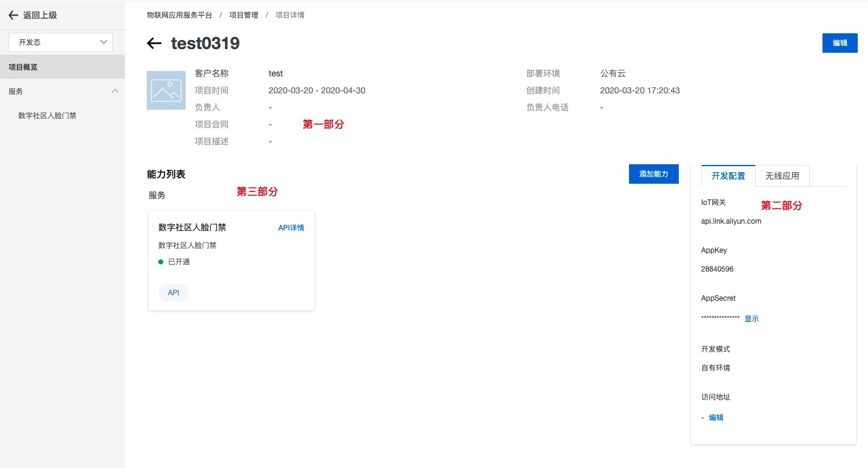Image resolution: width=868 pixels, height=468 pixels.
Task: Click the 能力列表 heading
Action: [166, 174]
